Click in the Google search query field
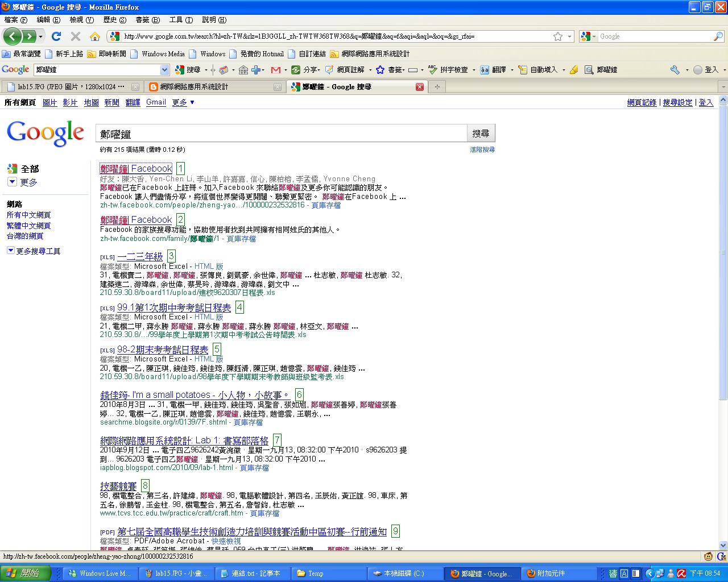The image size is (728, 582). [282, 134]
